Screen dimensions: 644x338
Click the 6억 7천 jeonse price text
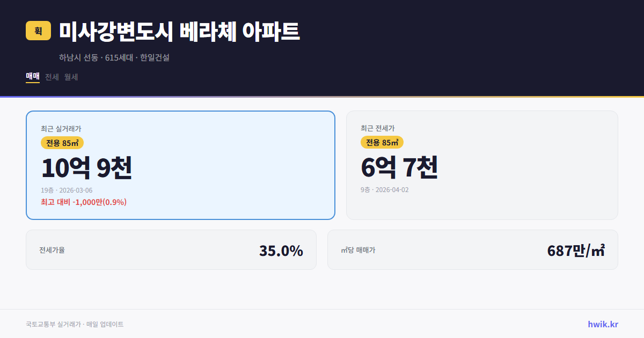tap(400, 168)
